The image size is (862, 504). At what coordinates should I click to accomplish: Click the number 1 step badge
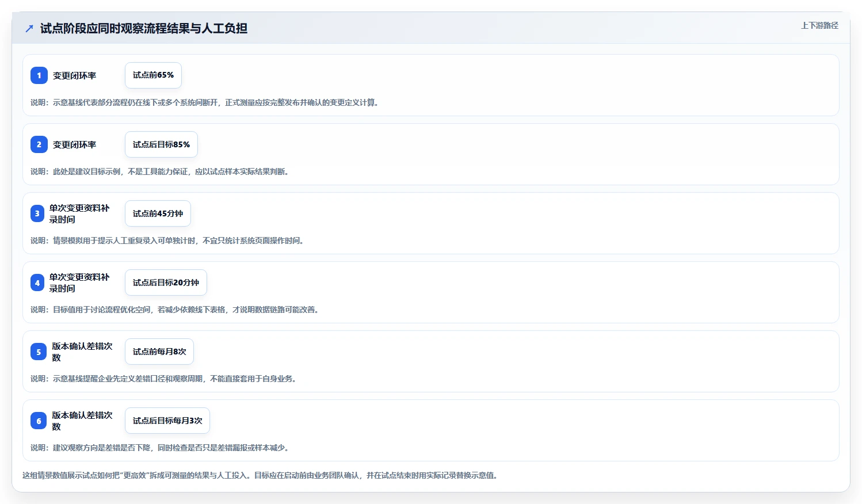pyautogui.click(x=39, y=75)
